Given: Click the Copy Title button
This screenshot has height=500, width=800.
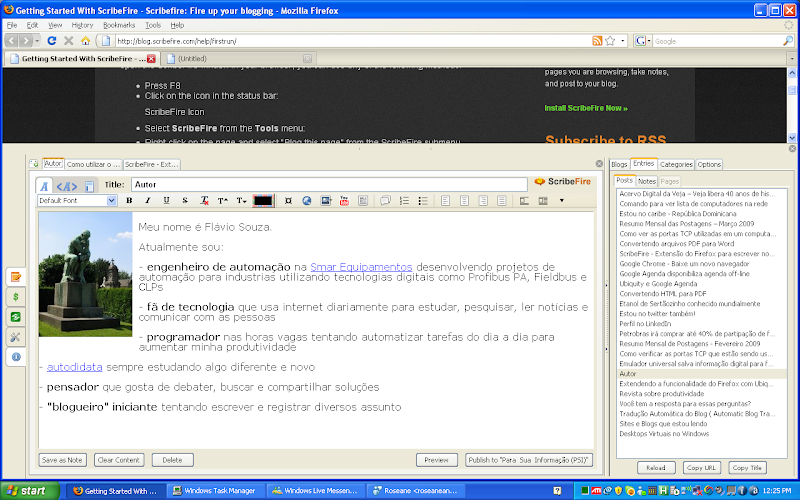Looking at the screenshot, I should [x=747, y=467].
